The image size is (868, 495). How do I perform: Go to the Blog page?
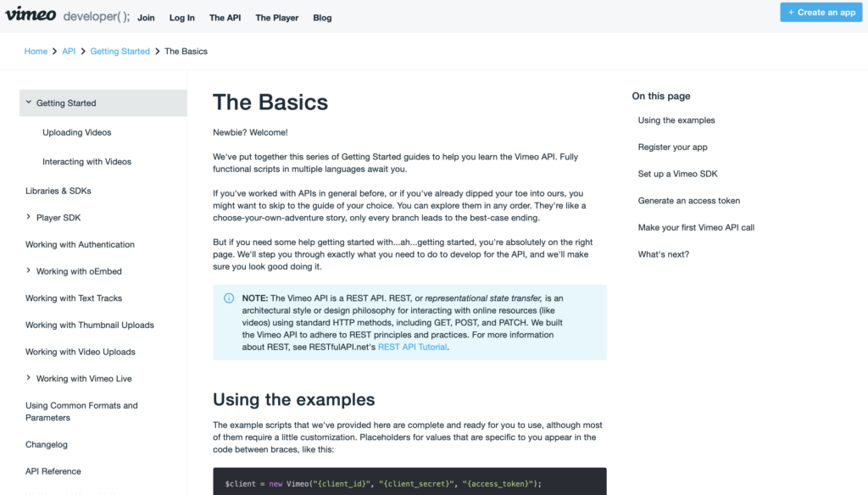[322, 18]
